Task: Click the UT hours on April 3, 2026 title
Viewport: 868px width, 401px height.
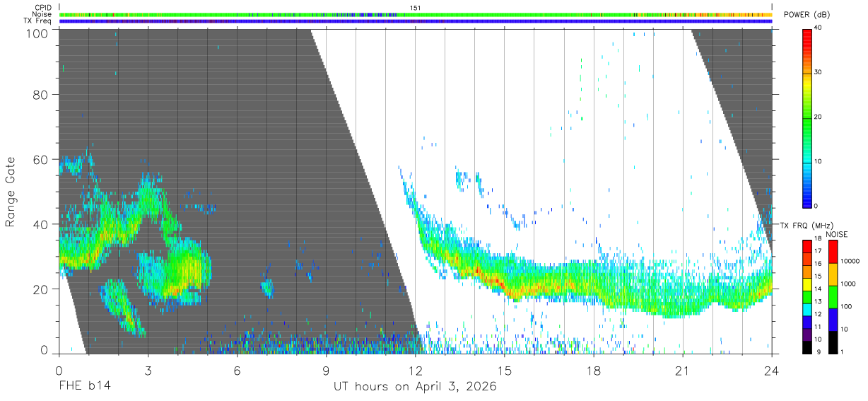Action: [x=415, y=387]
